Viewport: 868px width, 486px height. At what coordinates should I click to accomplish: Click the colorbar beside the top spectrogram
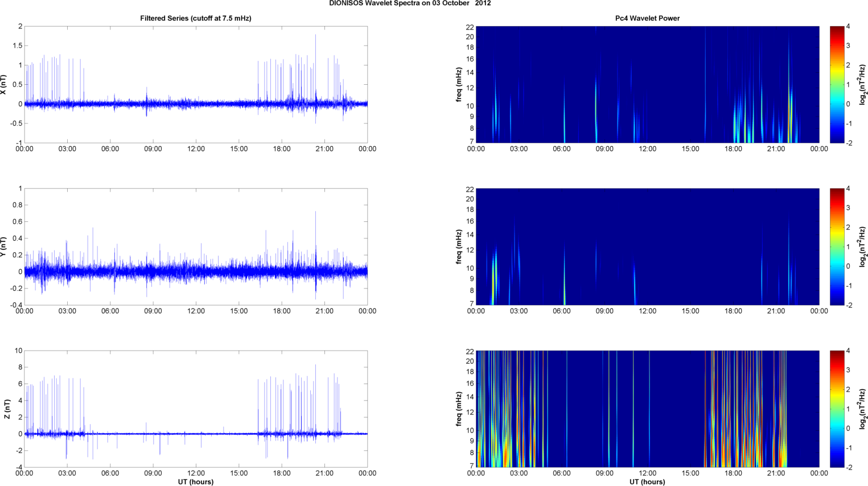pyautogui.click(x=837, y=85)
